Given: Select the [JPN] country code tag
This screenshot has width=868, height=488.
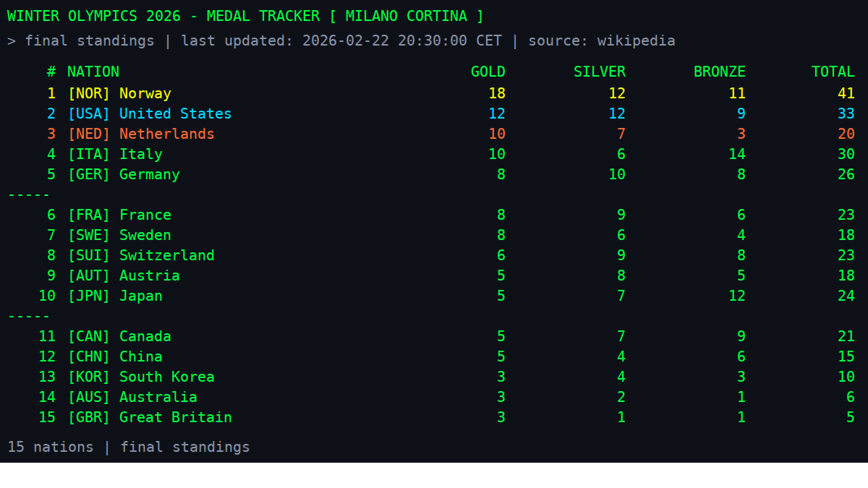Looking at the screenshot, I should 88,296.
